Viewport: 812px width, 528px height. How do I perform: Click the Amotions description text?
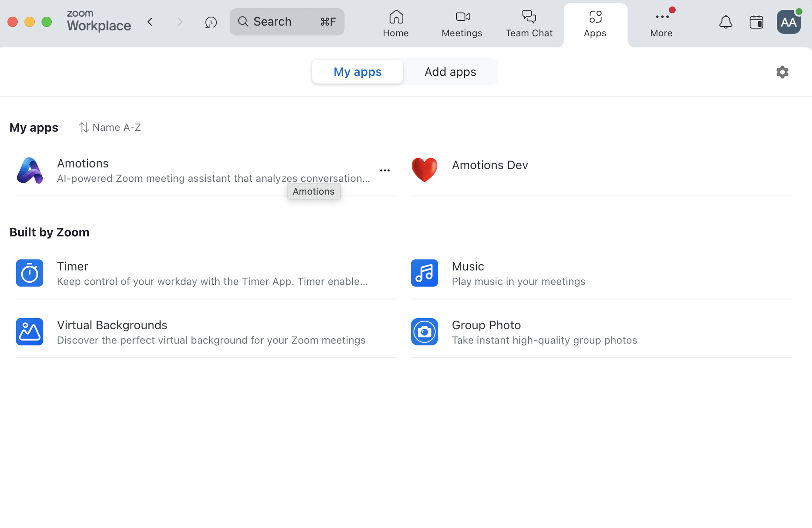[214, 179]
